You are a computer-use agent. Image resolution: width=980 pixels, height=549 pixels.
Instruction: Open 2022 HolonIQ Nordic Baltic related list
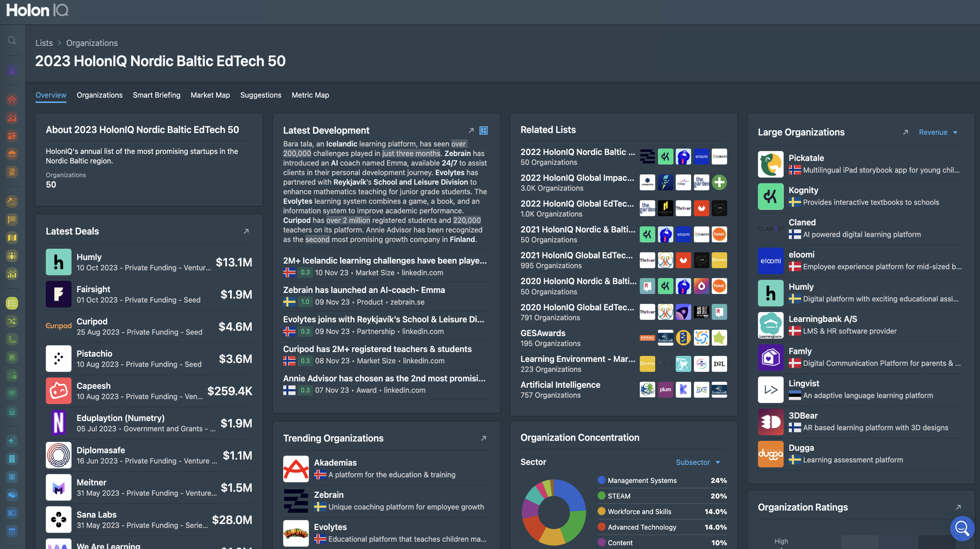pos(623,157)
